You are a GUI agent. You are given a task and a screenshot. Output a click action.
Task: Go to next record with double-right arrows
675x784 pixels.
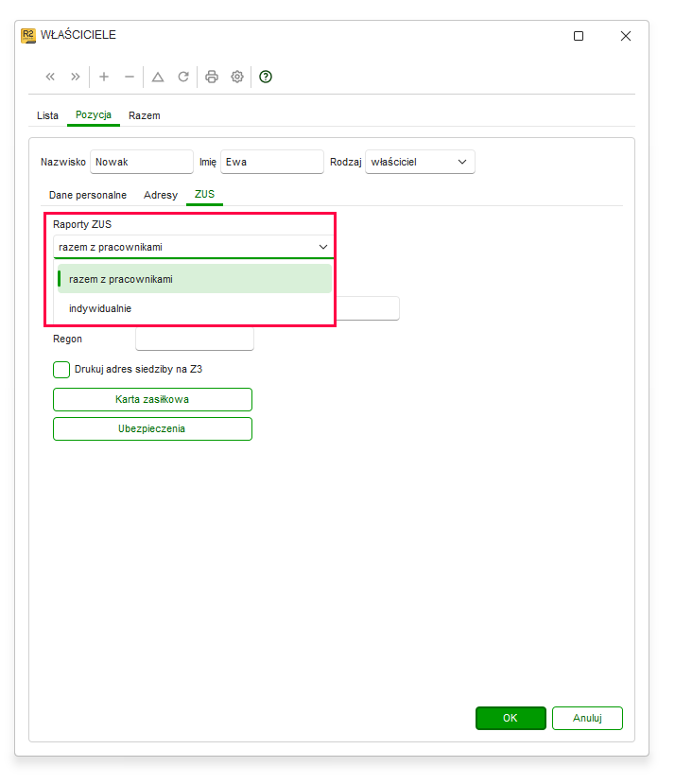click(76, 77)
